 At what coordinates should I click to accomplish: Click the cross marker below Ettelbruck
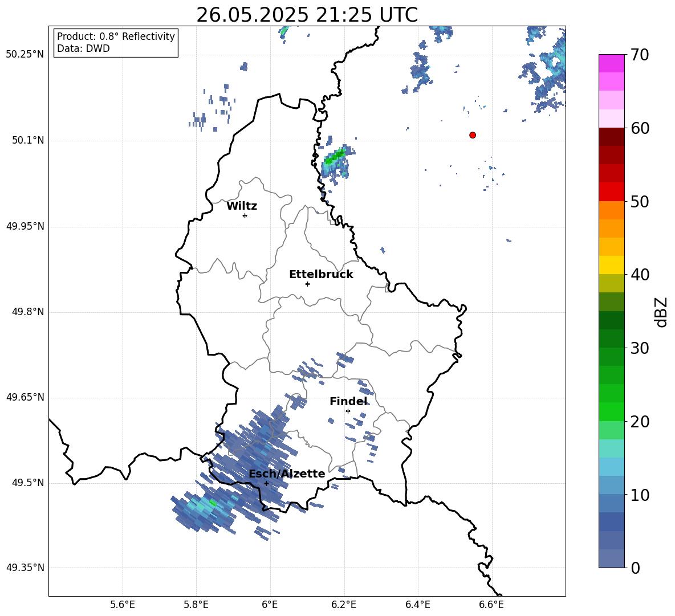(307, 284)
